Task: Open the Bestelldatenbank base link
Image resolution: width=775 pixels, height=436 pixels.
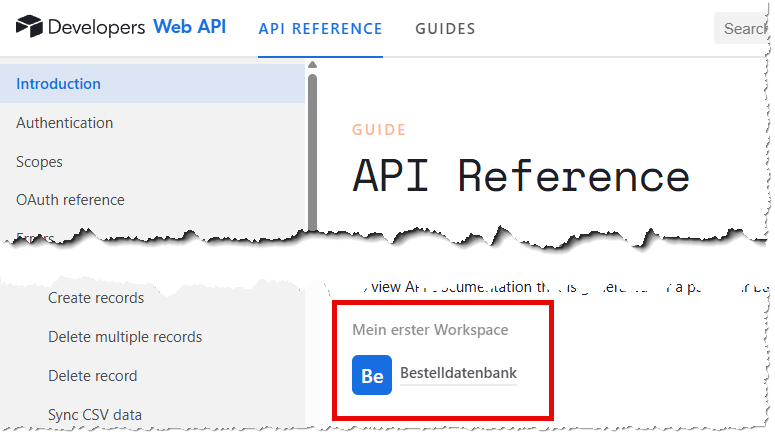Action: pos(458,374)
